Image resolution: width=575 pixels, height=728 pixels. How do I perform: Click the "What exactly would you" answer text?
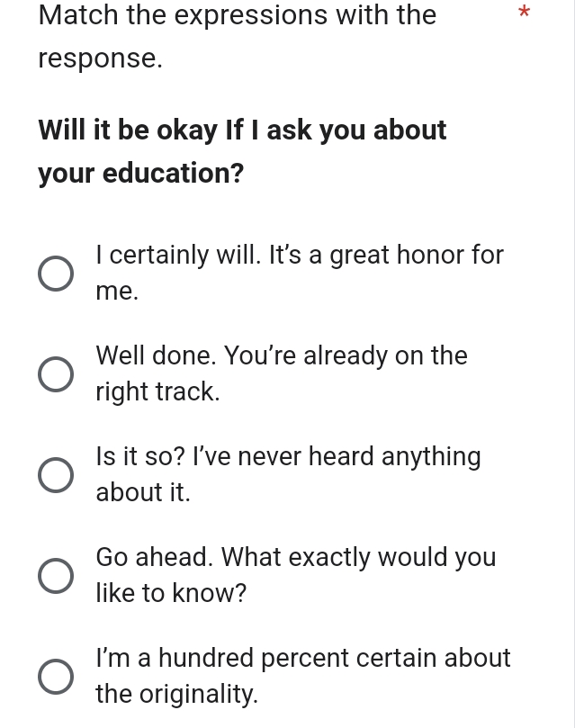358,558
